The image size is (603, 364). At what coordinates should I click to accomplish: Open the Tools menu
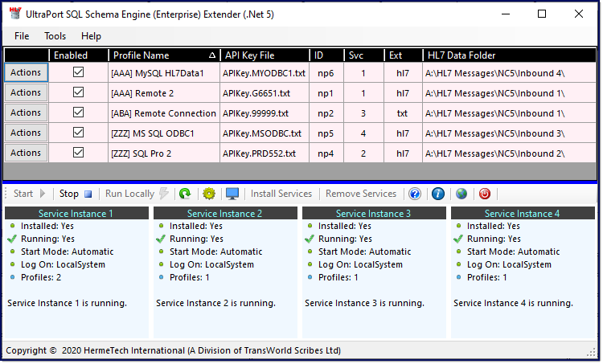pyautogui.click(x=55, y=36)
